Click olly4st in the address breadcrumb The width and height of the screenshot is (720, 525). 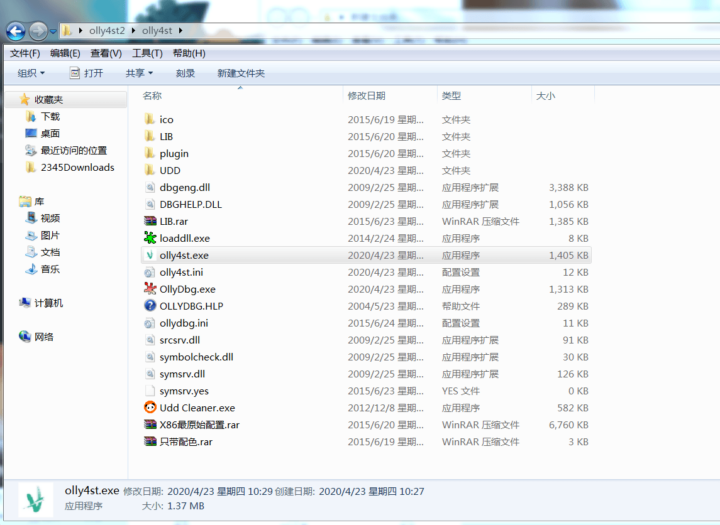(x=157, y=31)
